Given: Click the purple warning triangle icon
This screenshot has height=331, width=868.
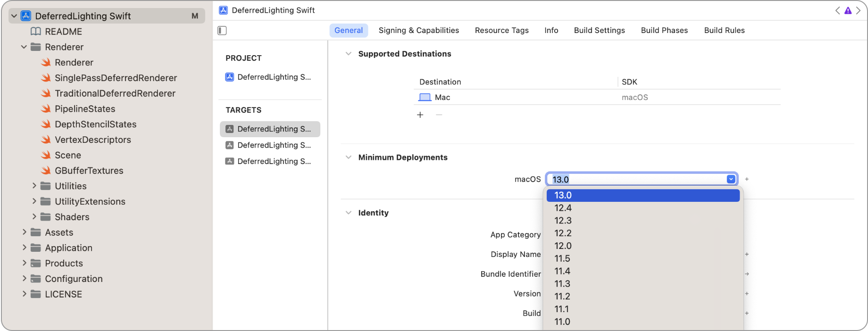Looking at the screenshot, I should (x=848, y=10).
